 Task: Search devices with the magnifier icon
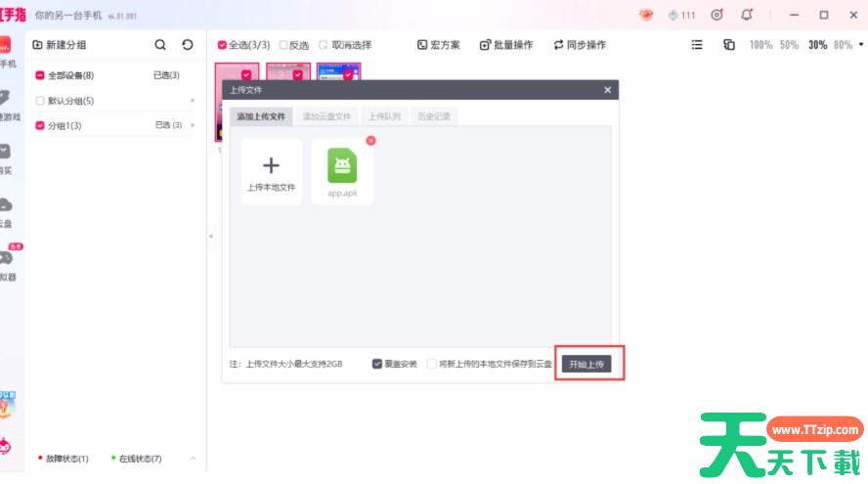160,45
